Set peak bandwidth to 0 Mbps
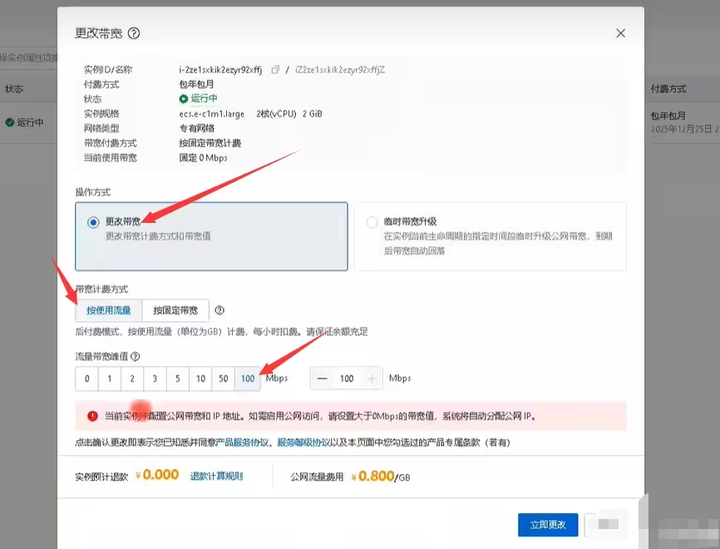Viewport: 720px width, 549px height. pyautogui.click(x=87, y=379)
